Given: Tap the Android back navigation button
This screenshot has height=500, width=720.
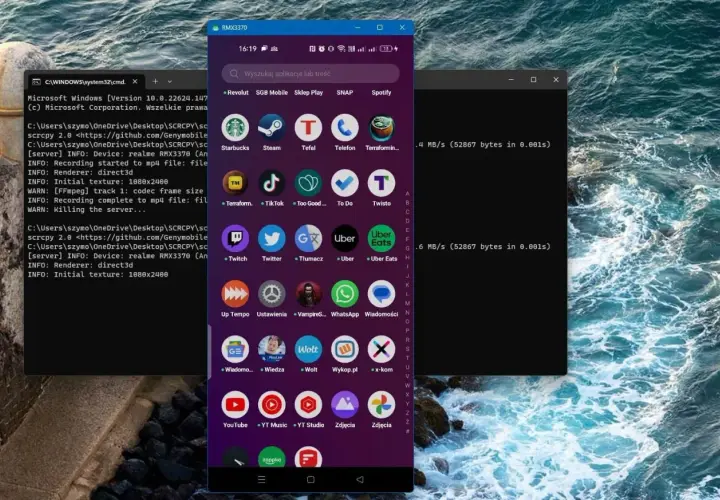Looking at the screenshot, I should pos(360,479).
